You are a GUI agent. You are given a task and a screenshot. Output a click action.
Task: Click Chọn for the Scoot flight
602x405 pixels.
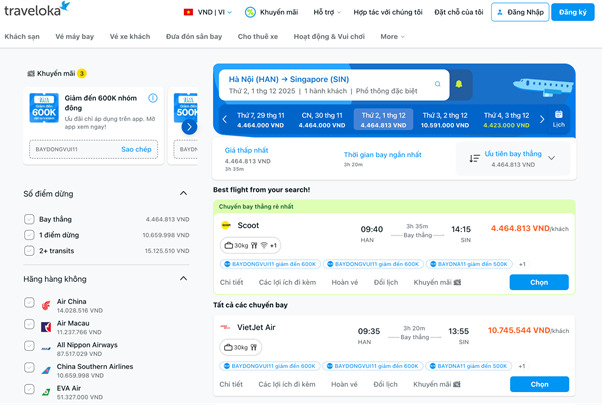(x=539, y=282)
